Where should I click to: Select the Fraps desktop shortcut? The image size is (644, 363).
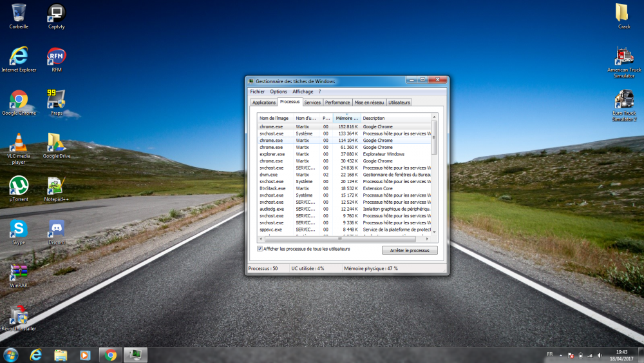click(x=57, y=100)
